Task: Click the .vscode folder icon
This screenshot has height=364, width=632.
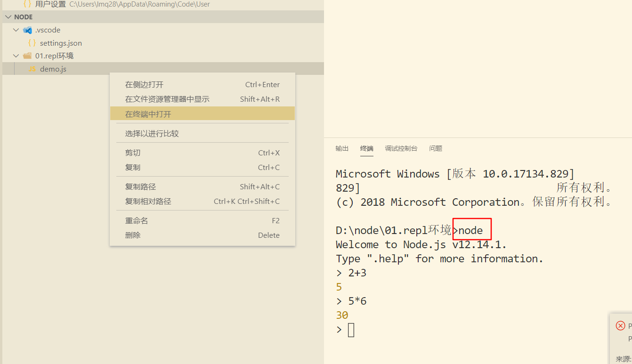Action: (27, 30)
